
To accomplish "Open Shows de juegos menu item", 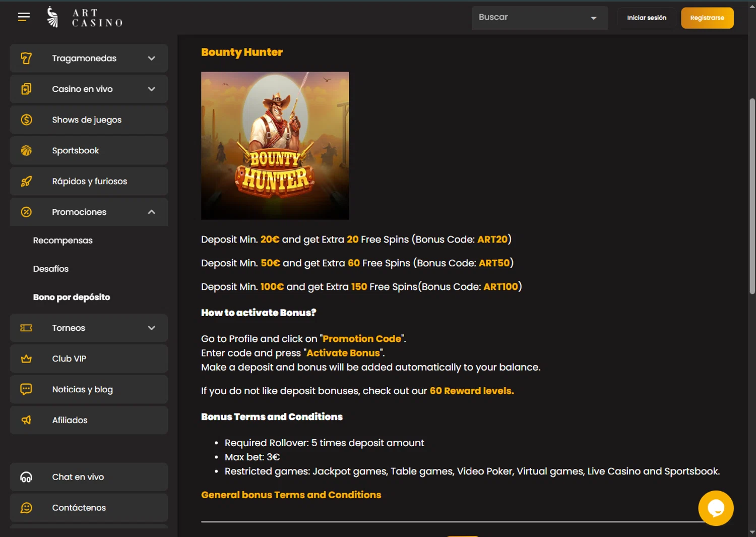I will click(x=89, y=120).
